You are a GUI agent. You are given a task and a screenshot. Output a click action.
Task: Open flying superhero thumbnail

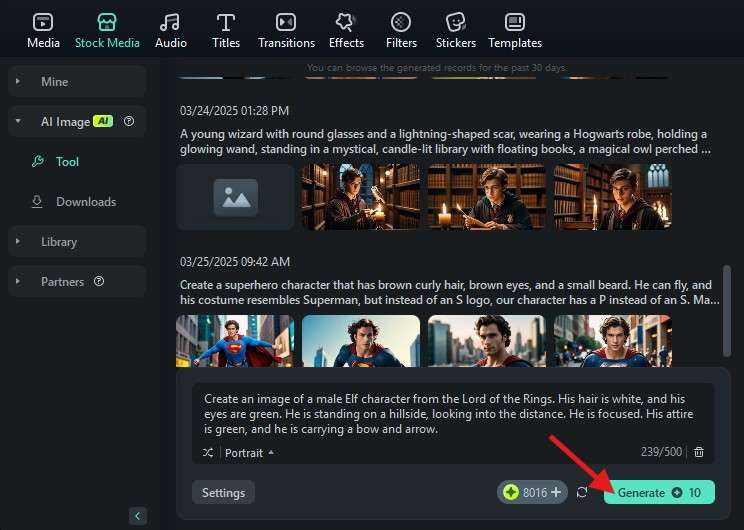[x=235, y=341]
